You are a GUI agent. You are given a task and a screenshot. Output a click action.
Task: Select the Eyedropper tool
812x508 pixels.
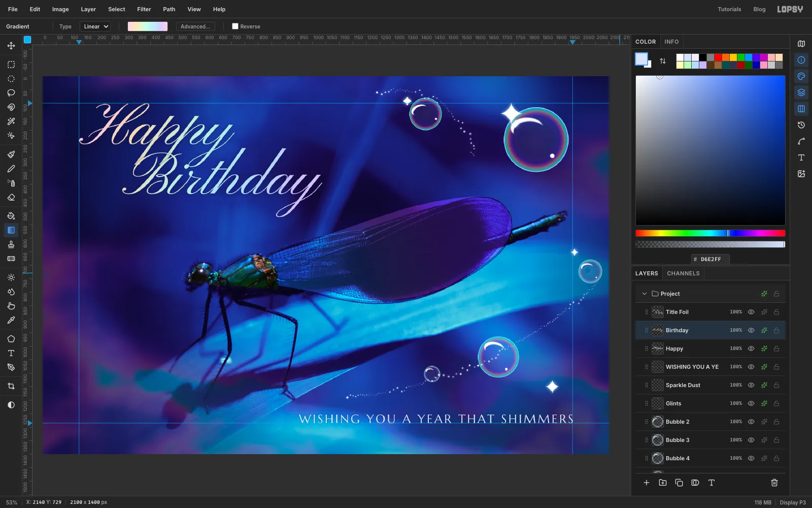pos(11,320)
